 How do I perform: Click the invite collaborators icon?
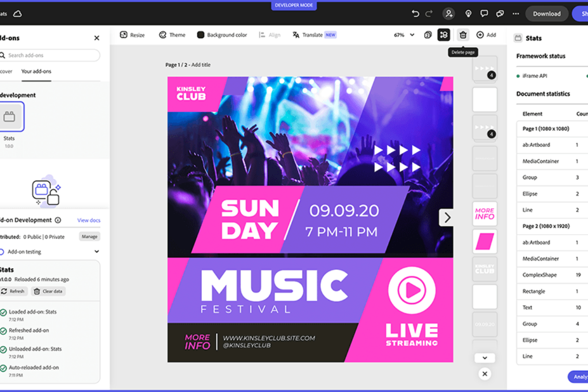point(448,14)
